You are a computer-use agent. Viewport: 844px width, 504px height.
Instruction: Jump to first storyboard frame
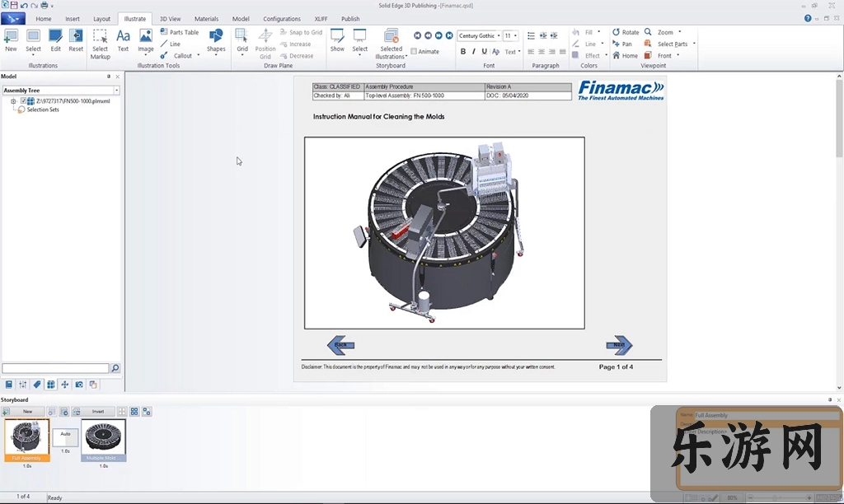click(417, 35)
